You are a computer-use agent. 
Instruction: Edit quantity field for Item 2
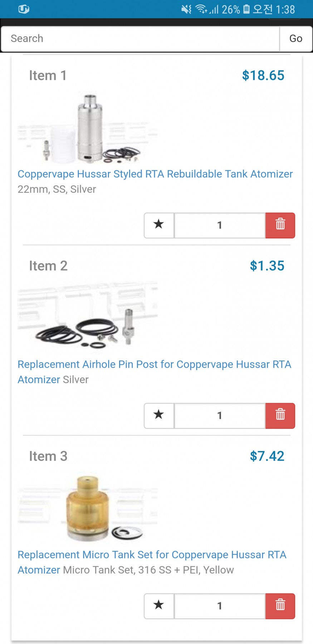click(220, 416)
